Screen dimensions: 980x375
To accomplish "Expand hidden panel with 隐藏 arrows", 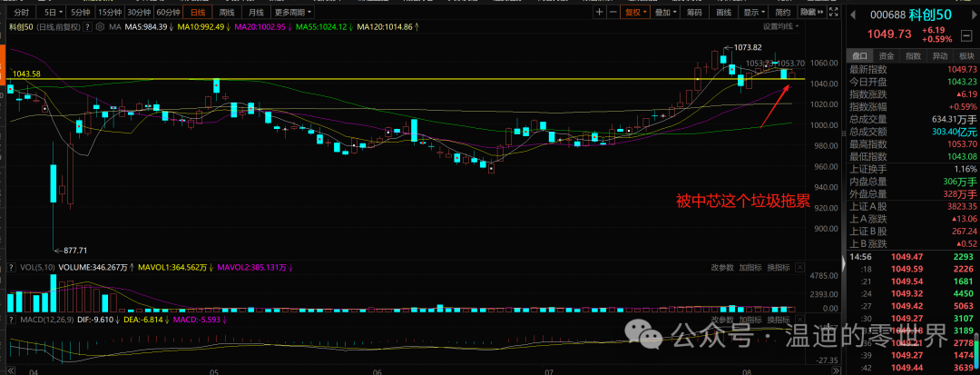I will tap(811, 12).
